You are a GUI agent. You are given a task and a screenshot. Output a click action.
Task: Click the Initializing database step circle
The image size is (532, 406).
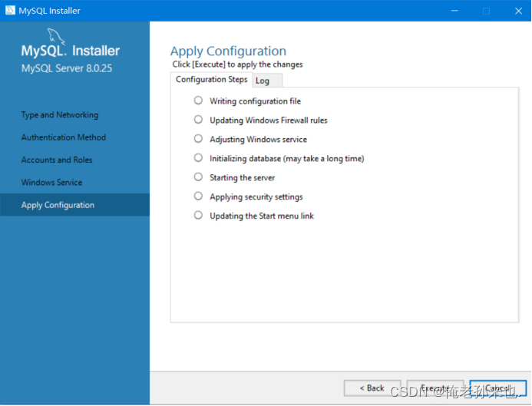click(x=198, y=158)
